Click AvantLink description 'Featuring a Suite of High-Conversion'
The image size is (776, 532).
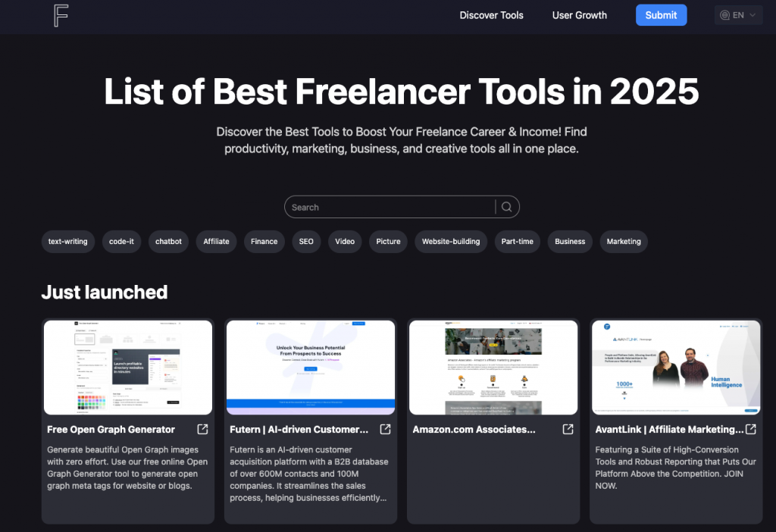(675, 468)
